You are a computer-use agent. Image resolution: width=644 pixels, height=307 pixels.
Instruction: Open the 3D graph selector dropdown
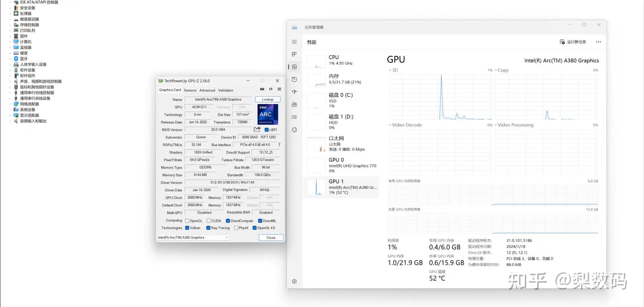[x=393, y=70]
